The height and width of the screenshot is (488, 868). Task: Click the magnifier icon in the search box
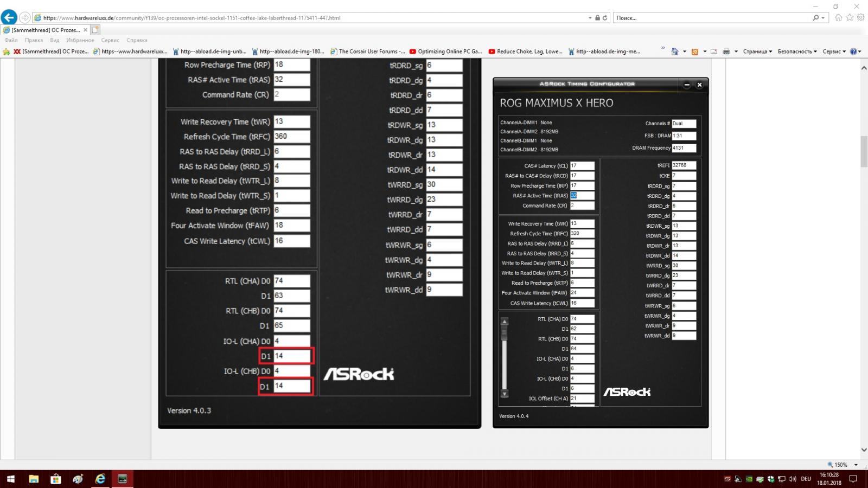point(815,18)
